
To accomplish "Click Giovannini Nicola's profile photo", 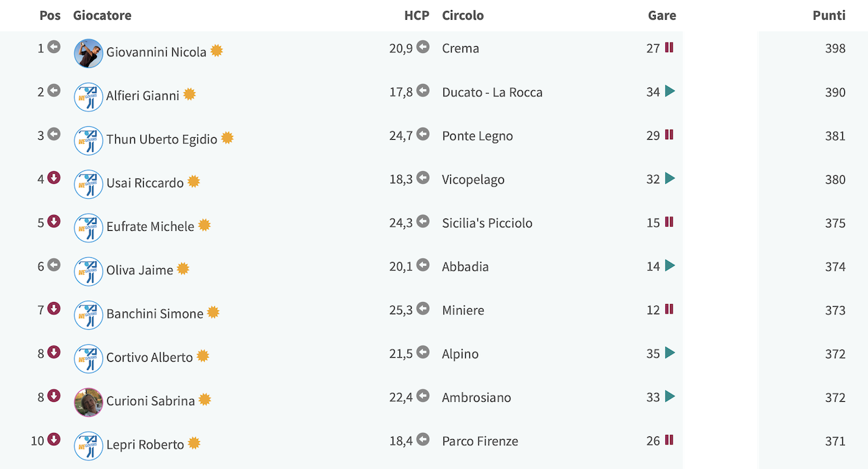I will pyautogui.click(x=88, y=53).
